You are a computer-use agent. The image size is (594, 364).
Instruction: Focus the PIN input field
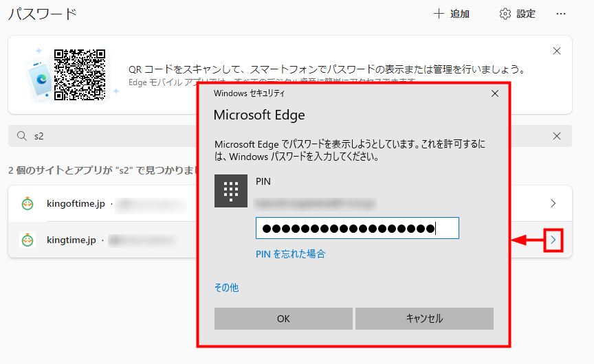[357, 228]
